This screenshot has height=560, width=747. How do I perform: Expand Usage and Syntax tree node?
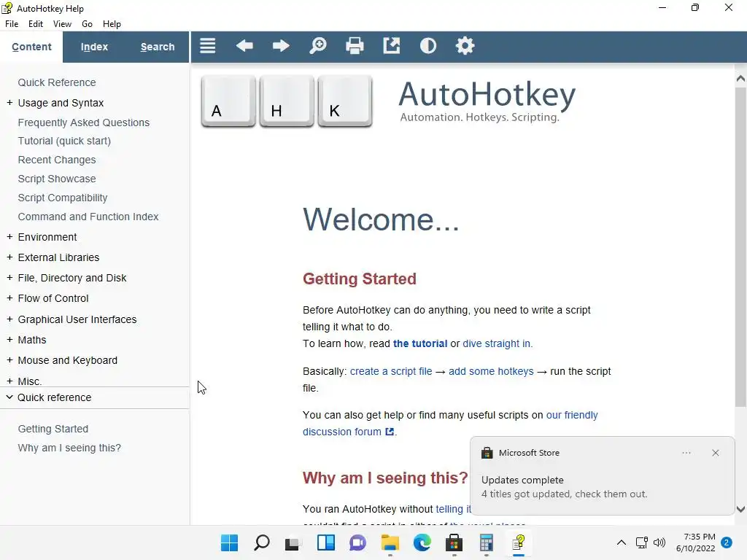click(x=9, y=102)
